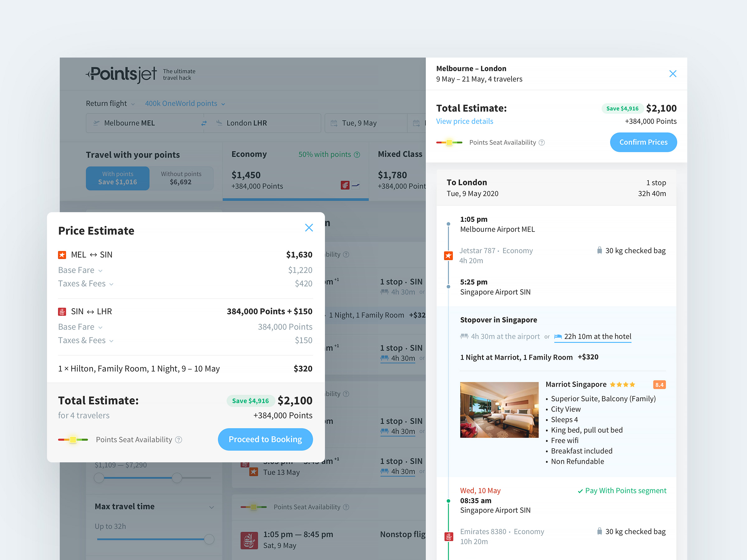Click the arrival plane icon in London field
Image resolution: width=747 pixels, height=560 pixels.
coord(219,123)
